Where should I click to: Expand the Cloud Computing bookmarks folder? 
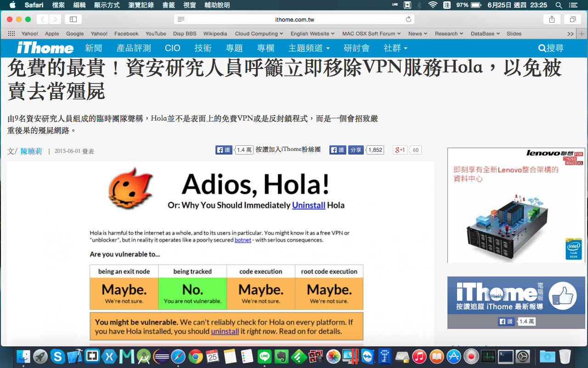(x=259, y=34)
